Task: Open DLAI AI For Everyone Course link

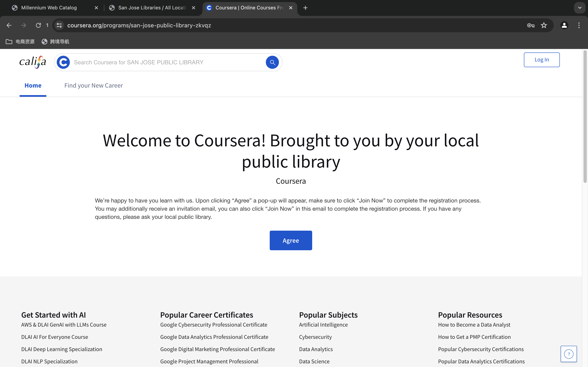Action: pyautogui.click(x=55, y=337)
